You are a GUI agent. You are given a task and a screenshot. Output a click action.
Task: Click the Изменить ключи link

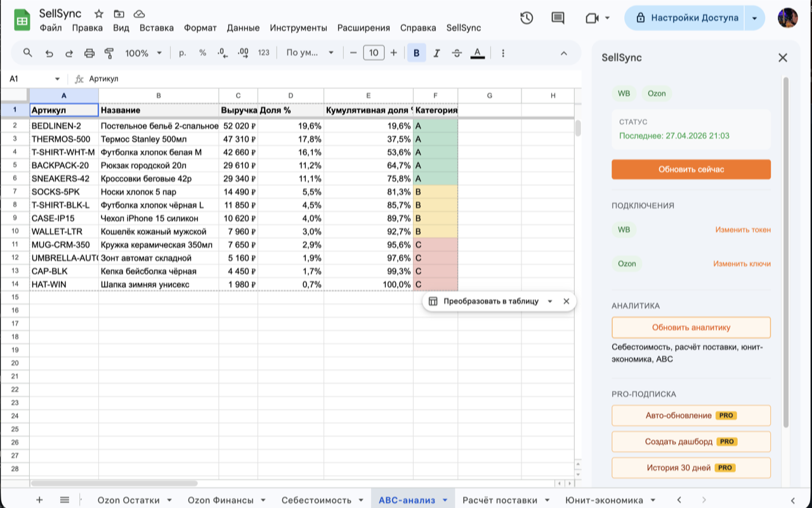pyautogui.click(x=742, y=264)
